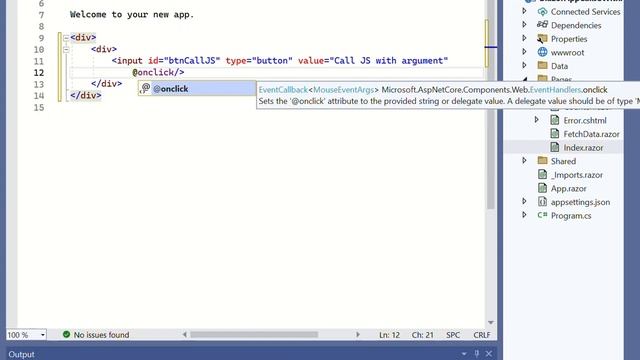Click the CRLF line ending indicator

[x=481, y=335]
